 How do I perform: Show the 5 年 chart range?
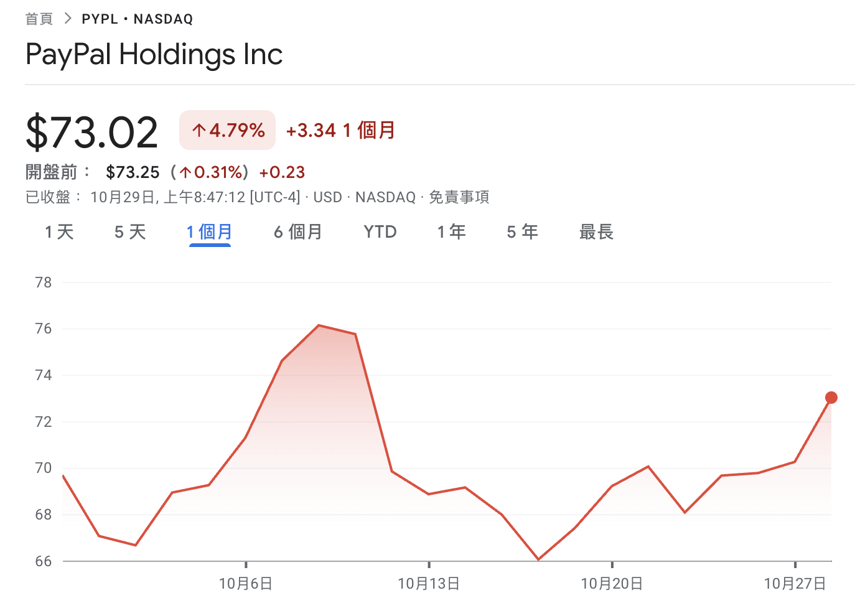click(x=522, y=232)
